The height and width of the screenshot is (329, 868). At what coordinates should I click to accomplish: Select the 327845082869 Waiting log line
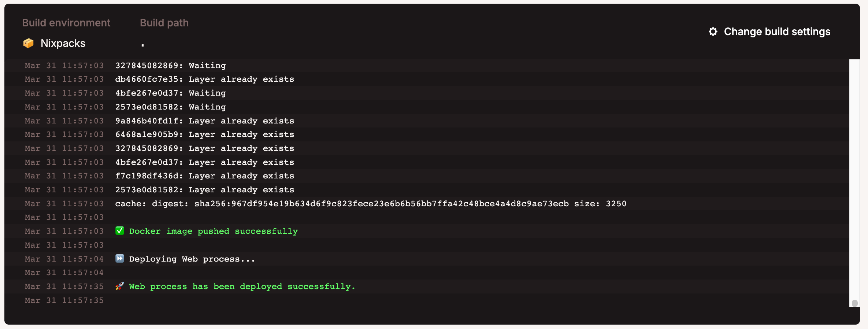170,65
